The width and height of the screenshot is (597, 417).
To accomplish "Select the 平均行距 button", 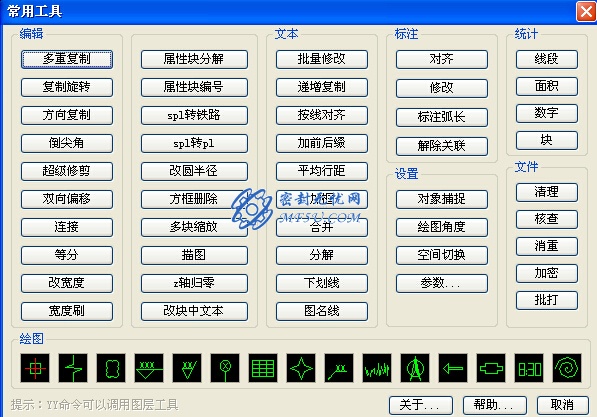I will pyautogui.click(x=322, y=171).
